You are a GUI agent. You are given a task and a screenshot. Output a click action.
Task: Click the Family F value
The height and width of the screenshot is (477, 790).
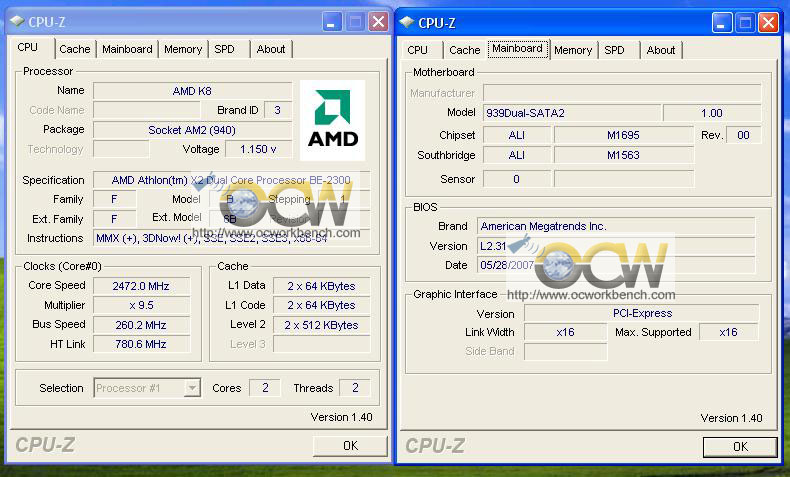(x=115, y=199)
